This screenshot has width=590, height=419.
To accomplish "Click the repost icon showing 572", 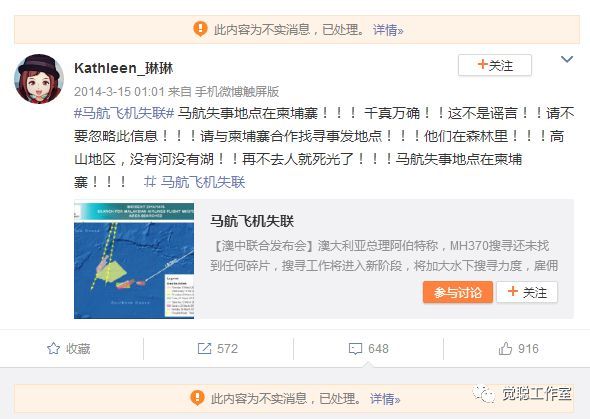I will coord(204,349).
